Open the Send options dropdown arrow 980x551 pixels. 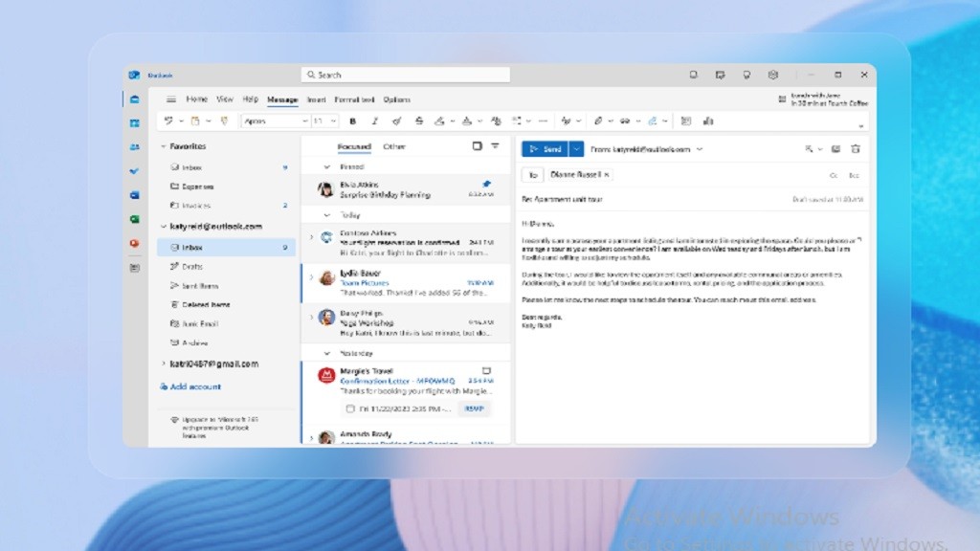[x=576, y=149]
